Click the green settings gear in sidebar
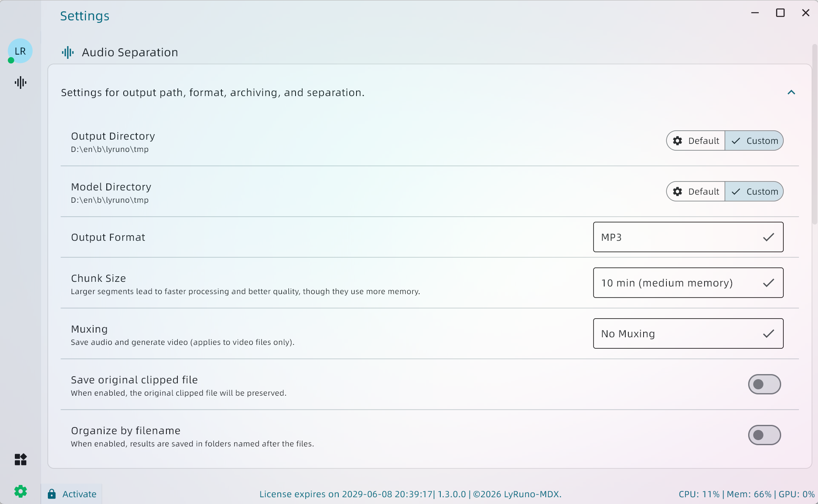 (20, 491)
